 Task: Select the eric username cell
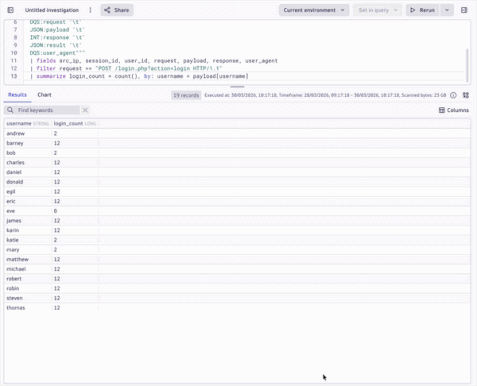click(28, 201)
